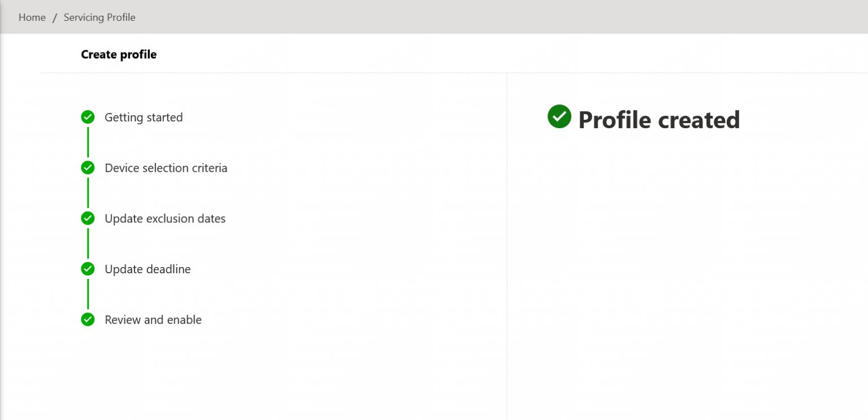
Task: Jump to the Update deadline step label
Action: [147, 269]
